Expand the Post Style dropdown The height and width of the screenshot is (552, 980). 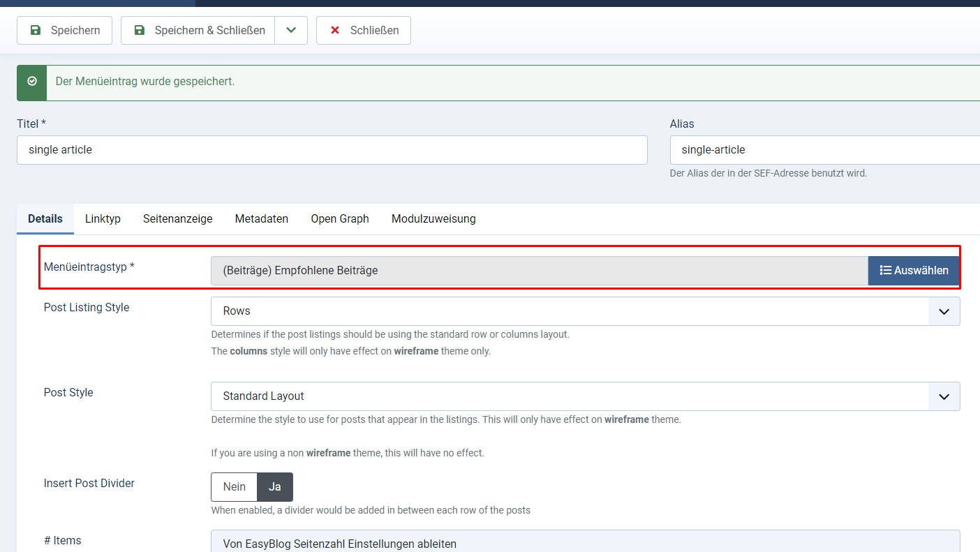(585, 396)
